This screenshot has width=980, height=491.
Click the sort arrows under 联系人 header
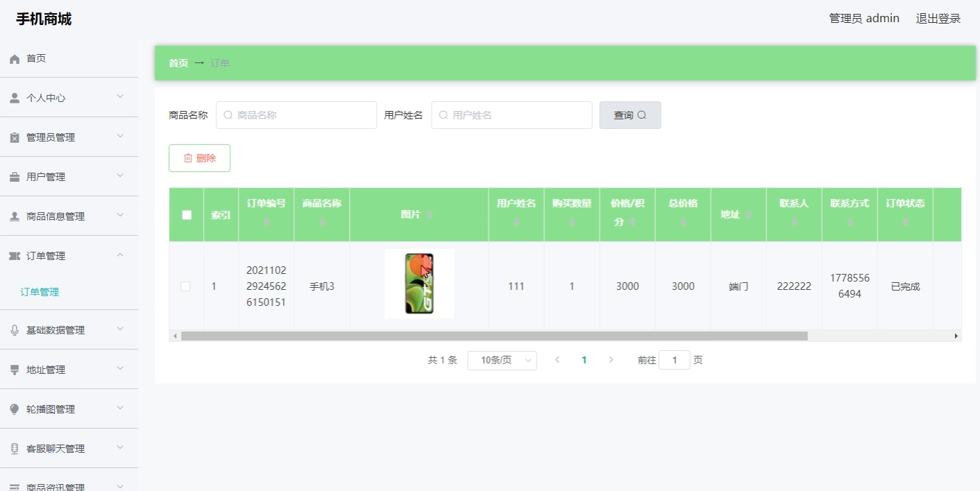tap(794, 222)
